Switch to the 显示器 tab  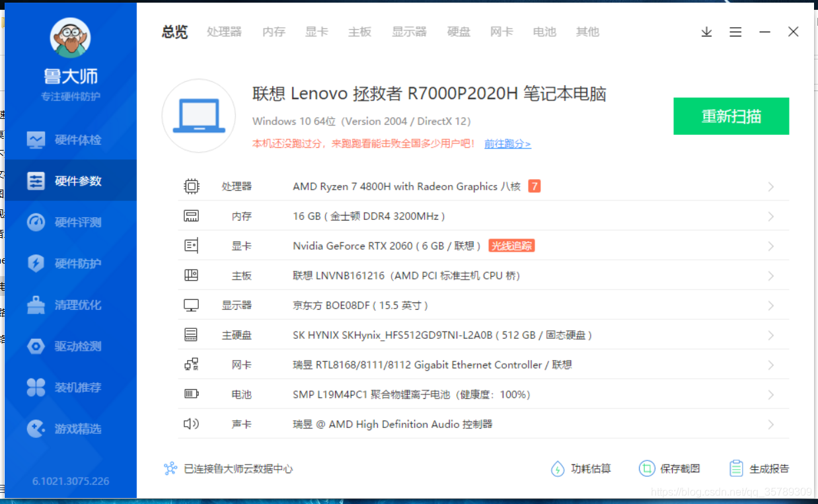click(409, 32)
